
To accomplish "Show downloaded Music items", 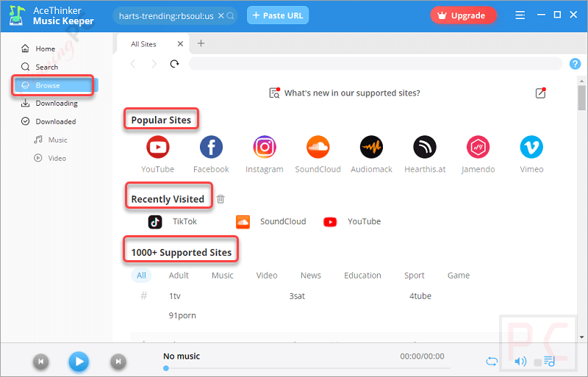I will [x=51, y=140].
